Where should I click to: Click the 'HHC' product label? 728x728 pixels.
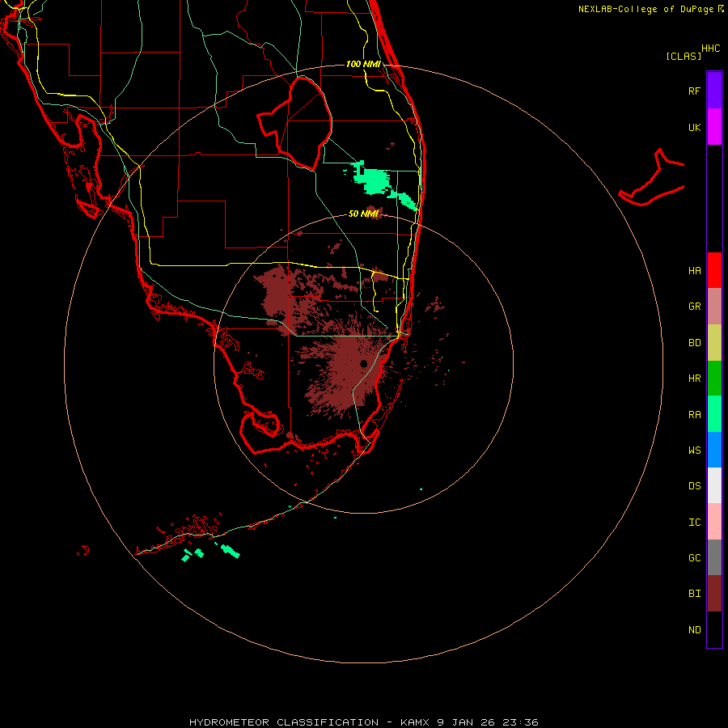(710, 49)
